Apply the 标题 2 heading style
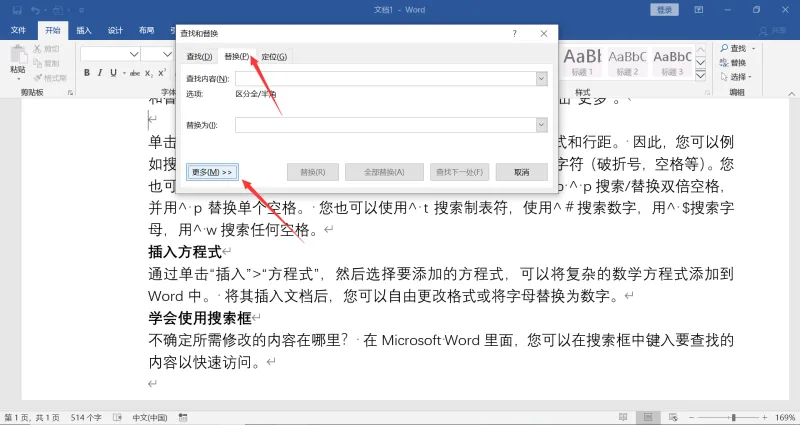This screenshot has height=425, width=800. tap(627, 62)
